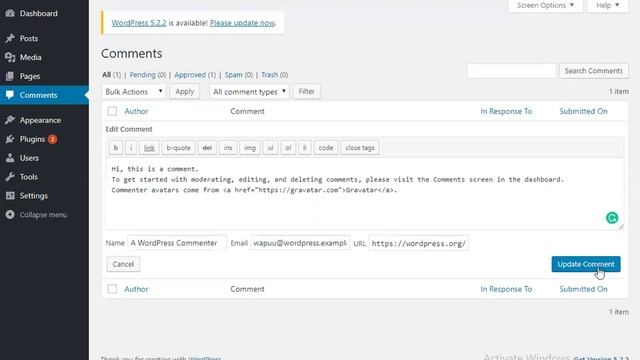The image size is (640, 360).
Task: Click the Comments speech bubble icon
Action: point(10,95)
